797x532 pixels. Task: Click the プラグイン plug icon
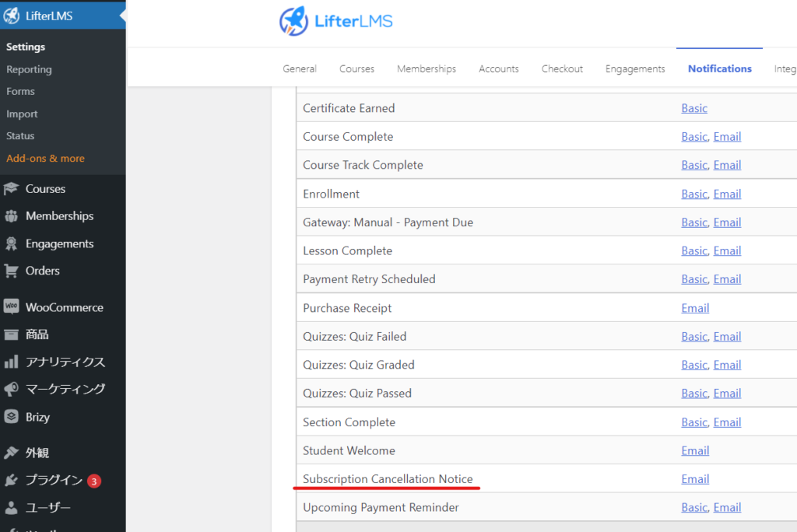point(11,480)
